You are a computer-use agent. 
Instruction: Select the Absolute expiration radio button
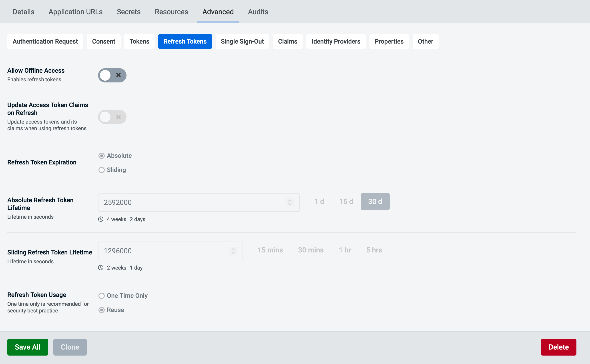click(x=102, y=156)
